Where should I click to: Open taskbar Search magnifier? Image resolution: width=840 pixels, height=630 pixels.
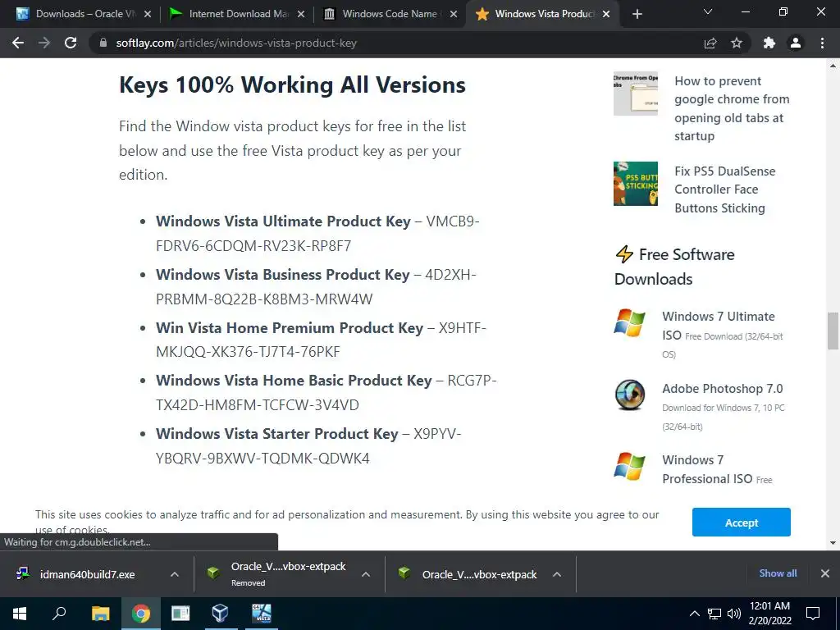59,614
